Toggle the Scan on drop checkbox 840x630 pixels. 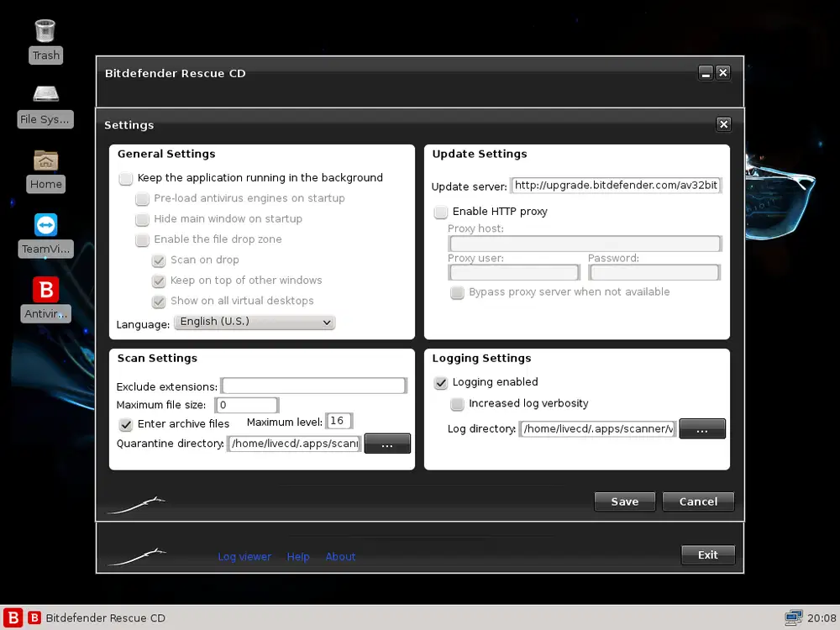pos(159,260)
